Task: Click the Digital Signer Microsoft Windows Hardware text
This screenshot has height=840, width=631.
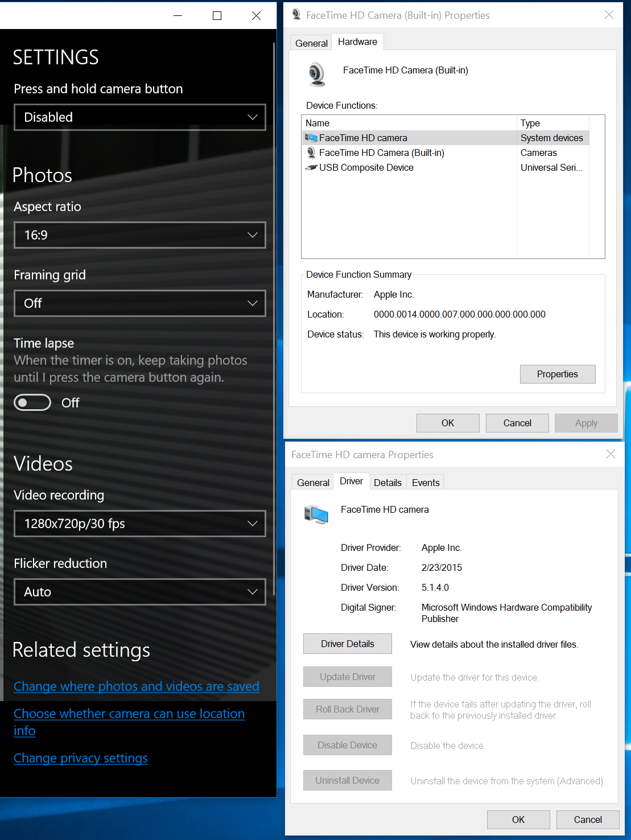Action: (506, 613)
